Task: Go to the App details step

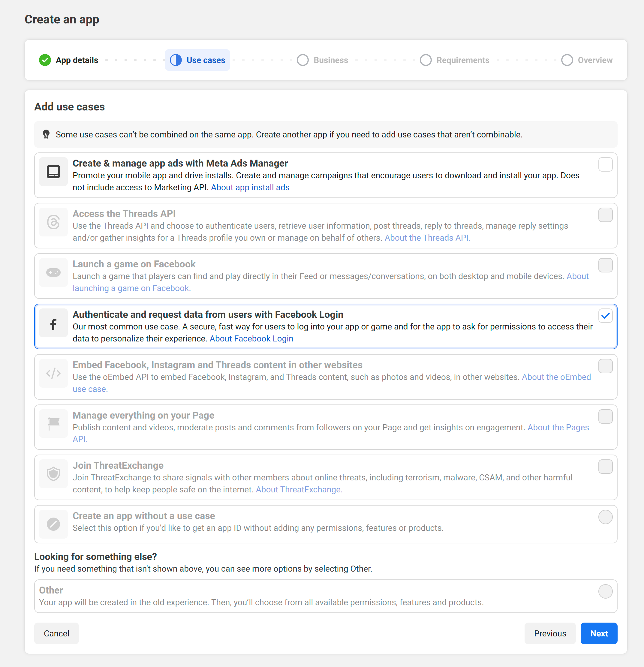Action: (x=68, y=60)
